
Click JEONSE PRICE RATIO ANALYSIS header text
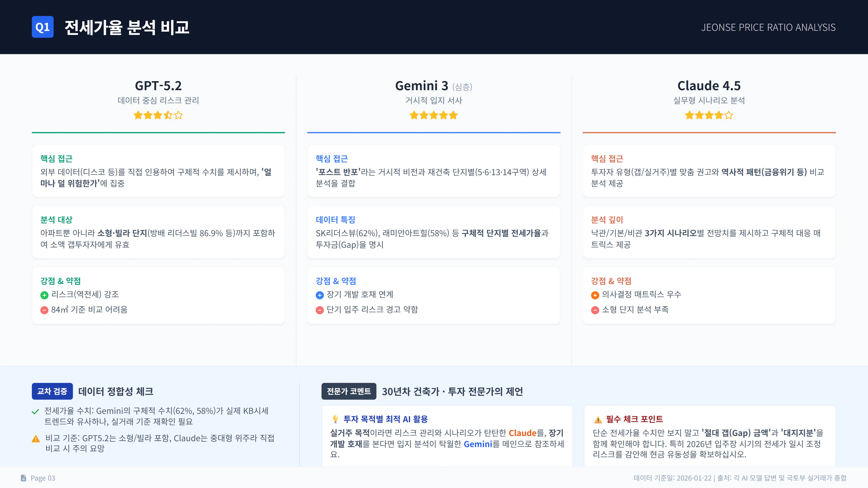tap(768, 27)
